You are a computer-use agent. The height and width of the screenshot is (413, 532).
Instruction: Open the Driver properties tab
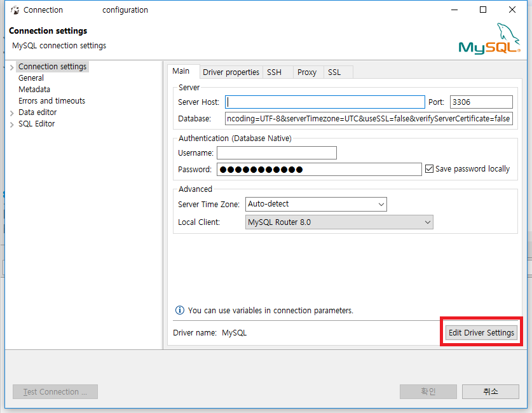click(231, 72)
